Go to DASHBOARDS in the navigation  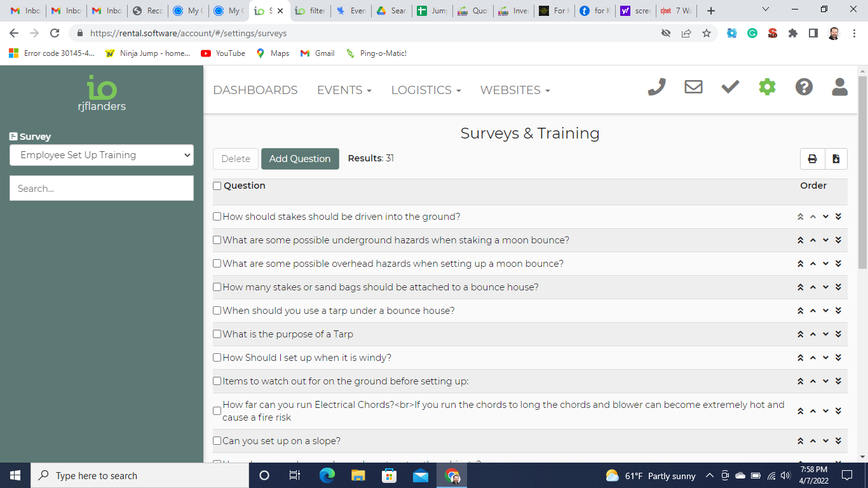pyautogui.click(x=255, y=90)
